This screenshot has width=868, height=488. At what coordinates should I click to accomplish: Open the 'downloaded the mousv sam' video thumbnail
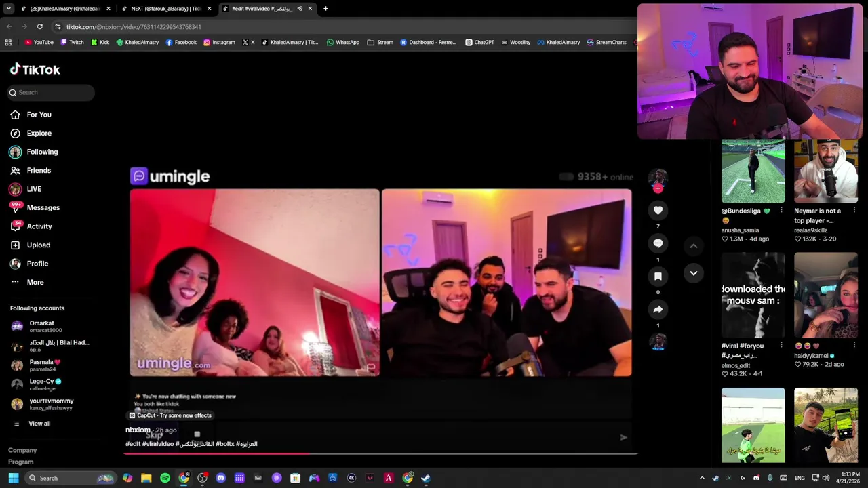tap(753, 296)
